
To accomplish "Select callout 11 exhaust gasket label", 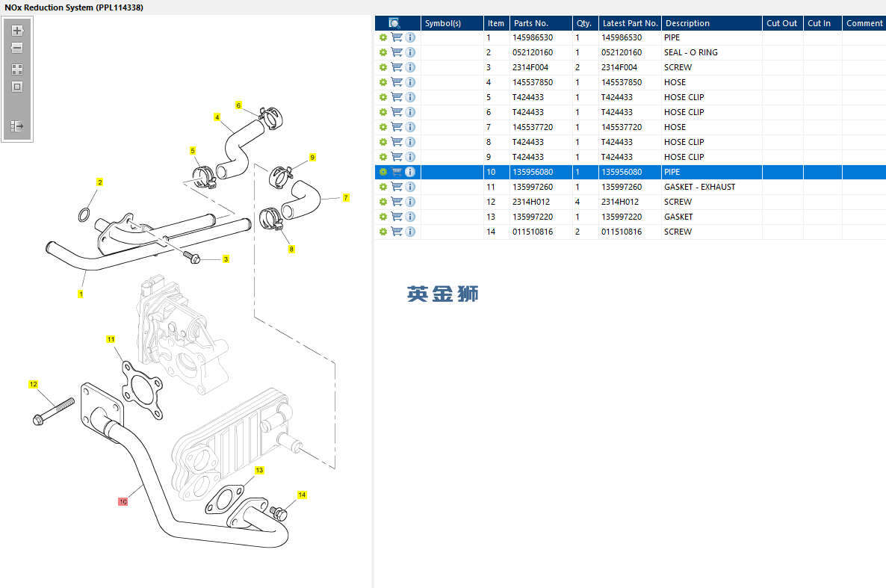I will coord(111,339).
